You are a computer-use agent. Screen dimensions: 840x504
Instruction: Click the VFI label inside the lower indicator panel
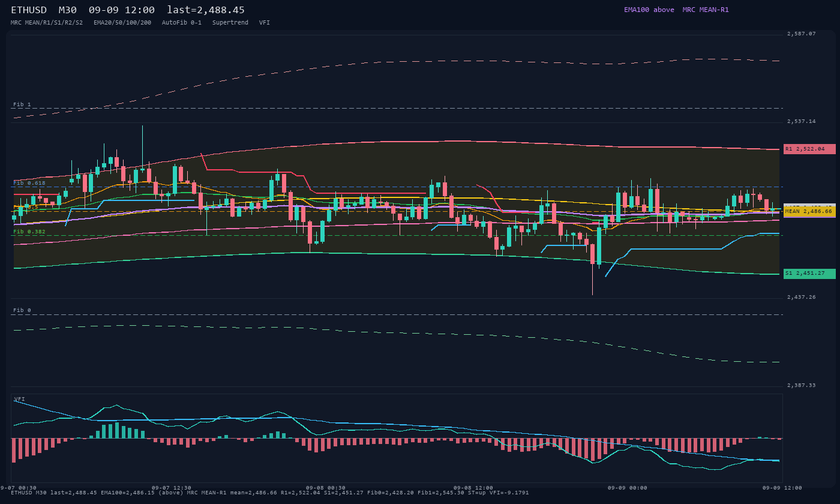(20, 399)
